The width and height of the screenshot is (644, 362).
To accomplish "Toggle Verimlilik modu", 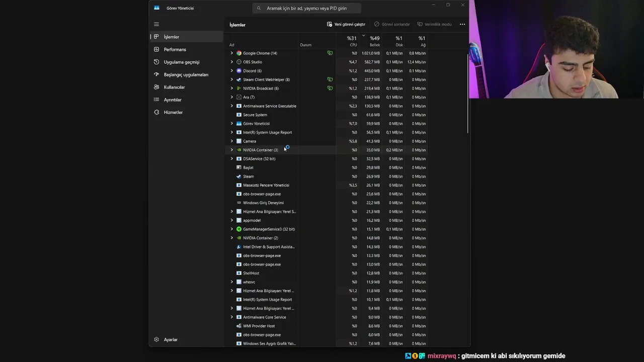I will tap(434, 24).
